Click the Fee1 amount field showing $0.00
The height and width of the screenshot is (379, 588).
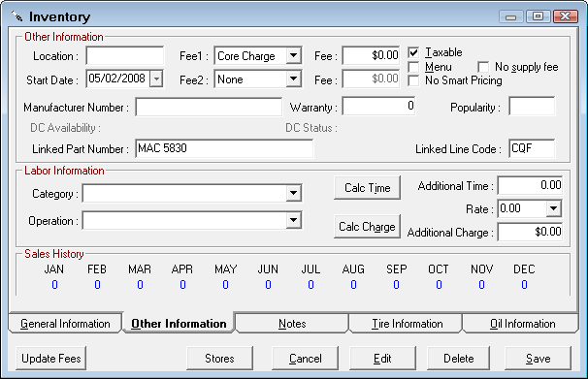371,56
